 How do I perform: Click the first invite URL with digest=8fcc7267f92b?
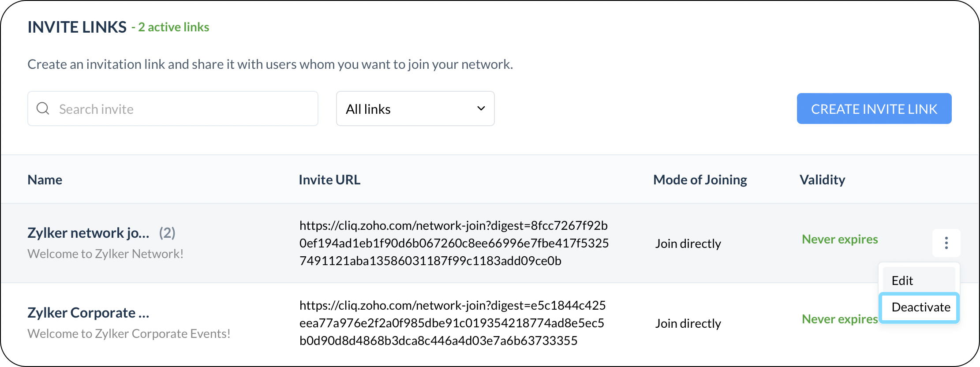tap(454, 243)
